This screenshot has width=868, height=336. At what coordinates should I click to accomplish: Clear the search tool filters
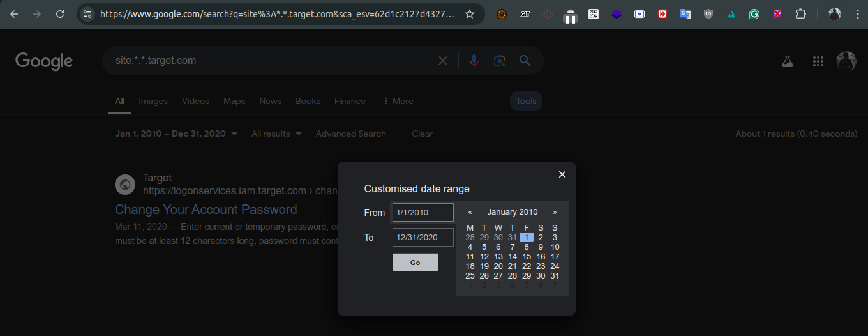point(423,134)
